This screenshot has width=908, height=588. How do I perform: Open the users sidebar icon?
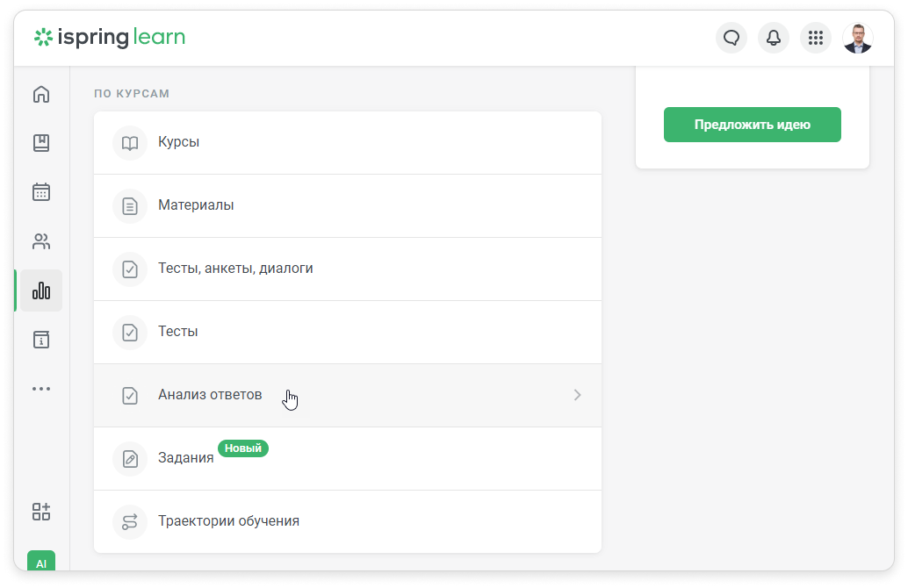tap(41, 241)
